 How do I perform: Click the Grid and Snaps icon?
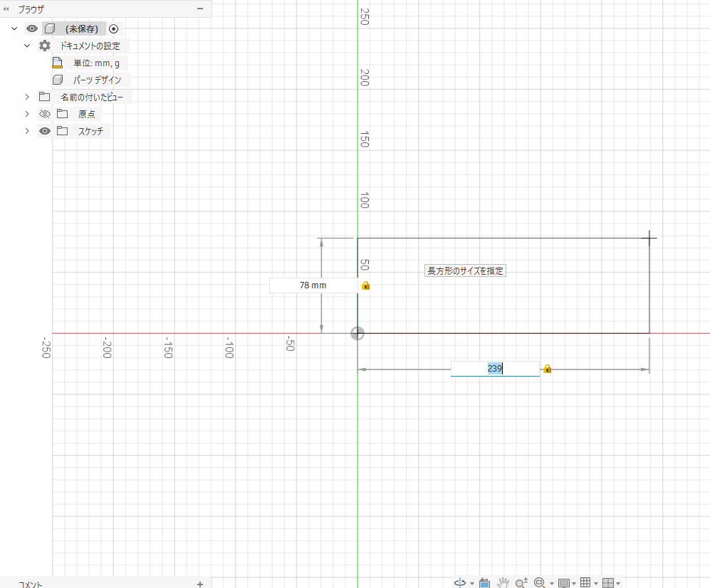(585, 582)
